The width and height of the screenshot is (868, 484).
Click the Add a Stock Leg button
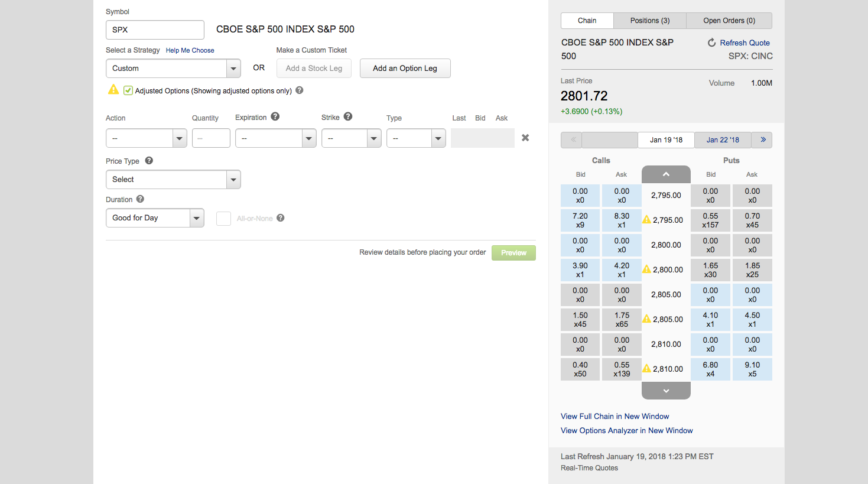(314, 69)
